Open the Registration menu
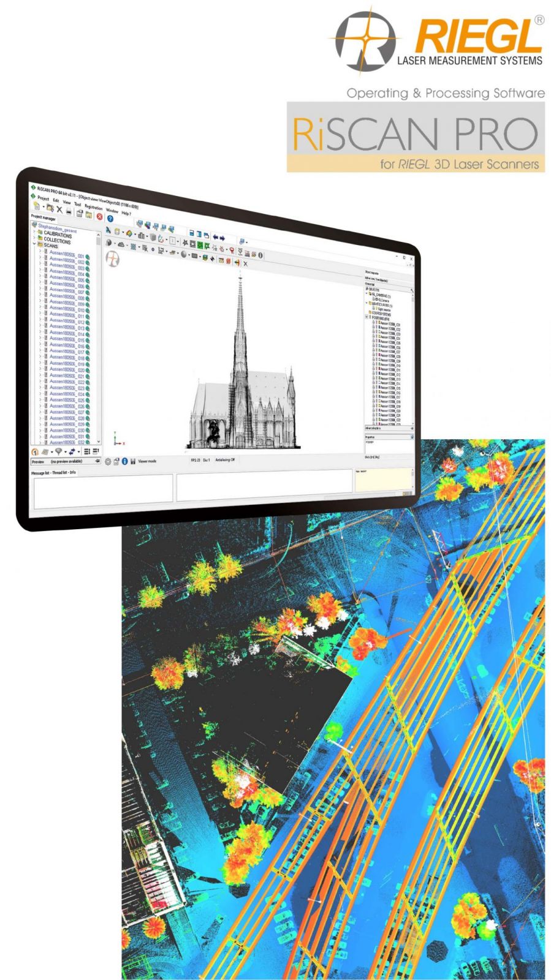 (x=94, y=207)
